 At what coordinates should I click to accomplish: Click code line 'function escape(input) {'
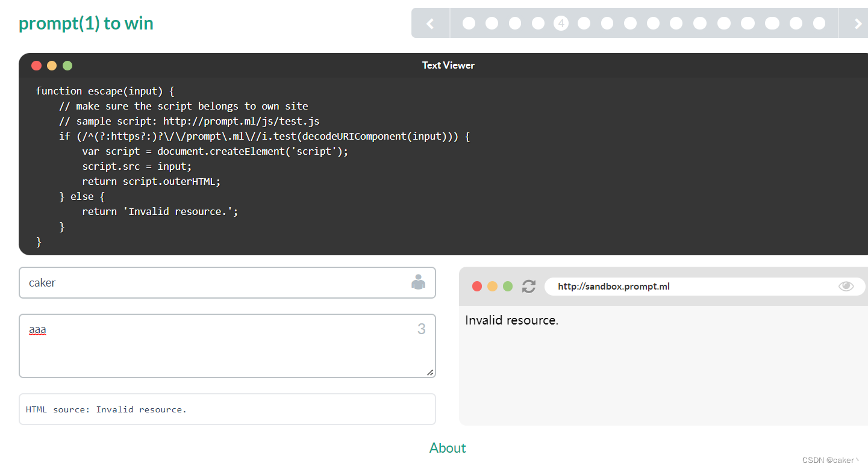coord(105,91)
